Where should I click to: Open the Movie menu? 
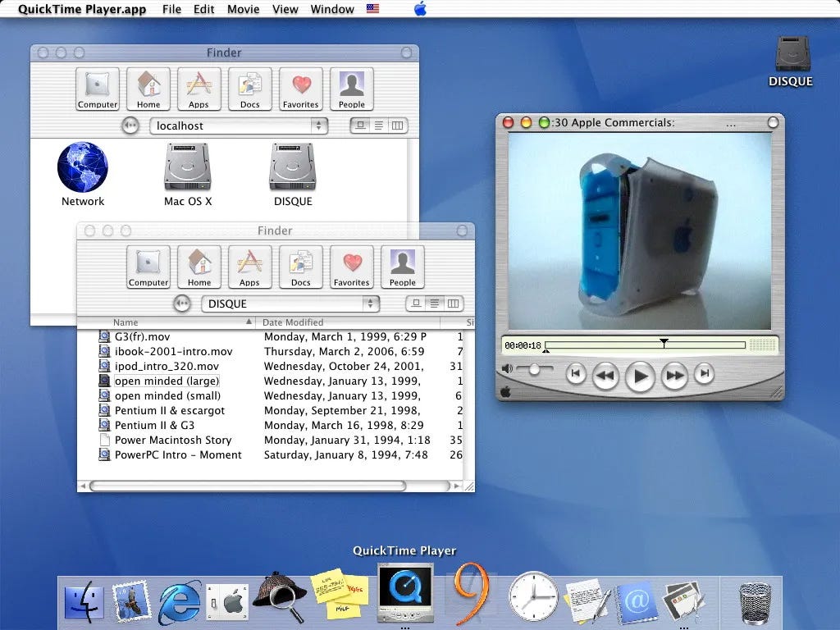point(243,9)
